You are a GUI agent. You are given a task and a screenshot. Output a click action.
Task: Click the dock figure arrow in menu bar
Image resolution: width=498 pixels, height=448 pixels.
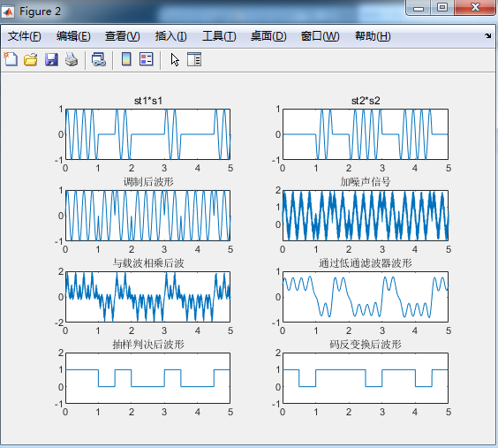click(488, 35)
